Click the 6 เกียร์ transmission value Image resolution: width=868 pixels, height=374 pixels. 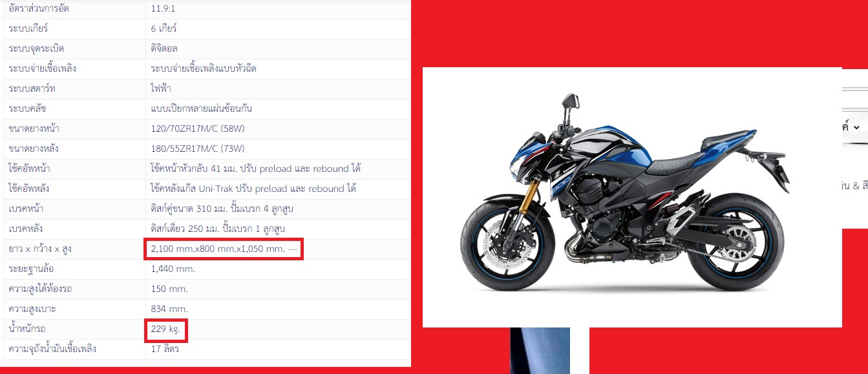click(x=164, y=29)
